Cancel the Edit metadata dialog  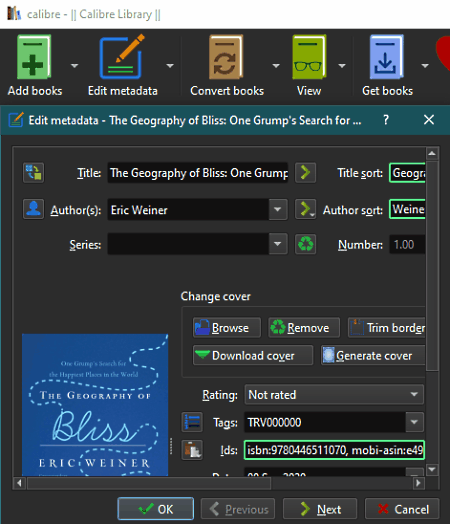click(x=402, y=509)
